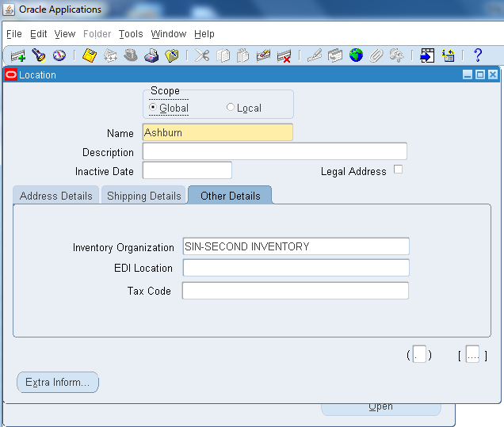Screen dimensions: 504x427
Task: Click the Oracle logo in Location title bar
Action: click(x=11, y=74)
